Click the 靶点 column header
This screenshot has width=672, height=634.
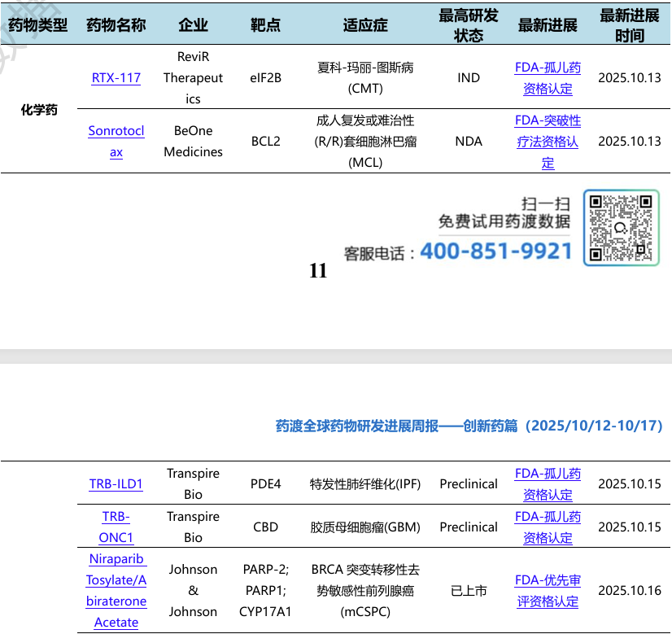[x=266, y=25]
